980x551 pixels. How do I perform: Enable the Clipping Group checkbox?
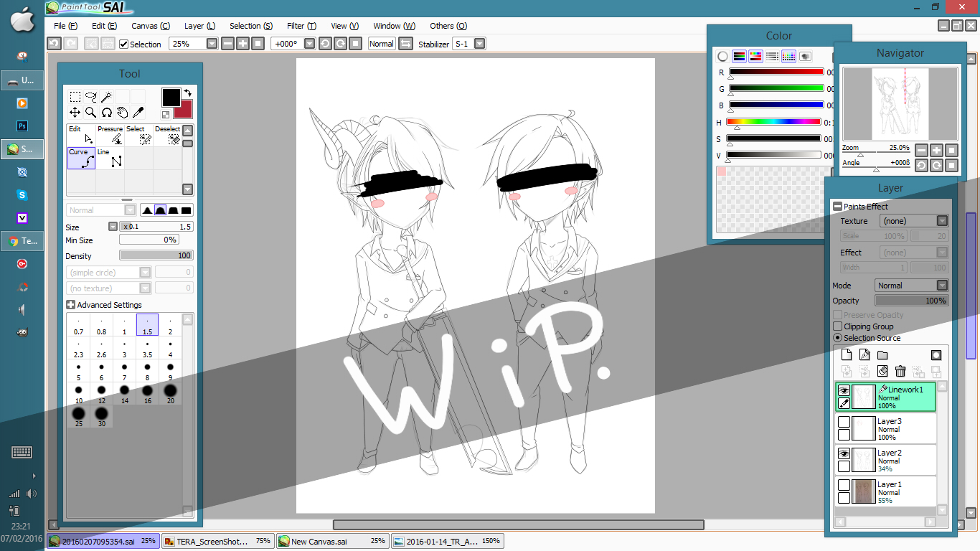[837, 326]
